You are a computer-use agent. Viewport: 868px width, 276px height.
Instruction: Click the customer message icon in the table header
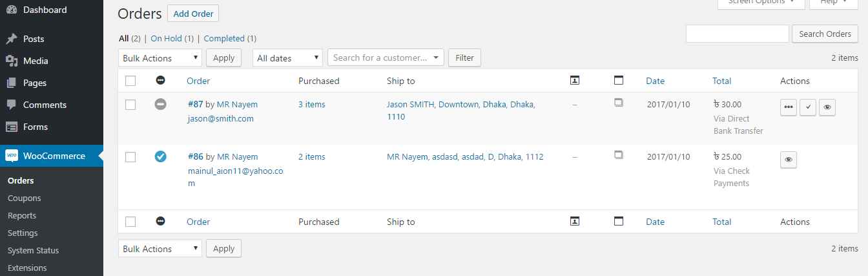574,80
